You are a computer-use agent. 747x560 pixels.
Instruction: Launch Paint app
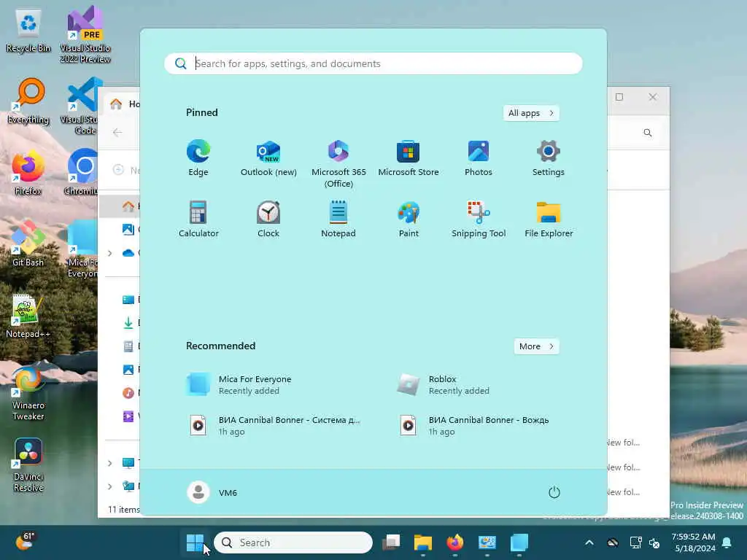point(409,219)
